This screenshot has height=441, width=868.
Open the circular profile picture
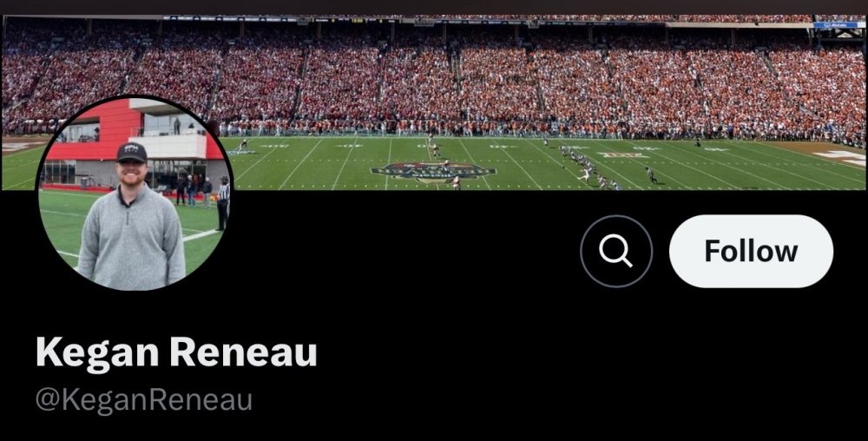[134, 193]
